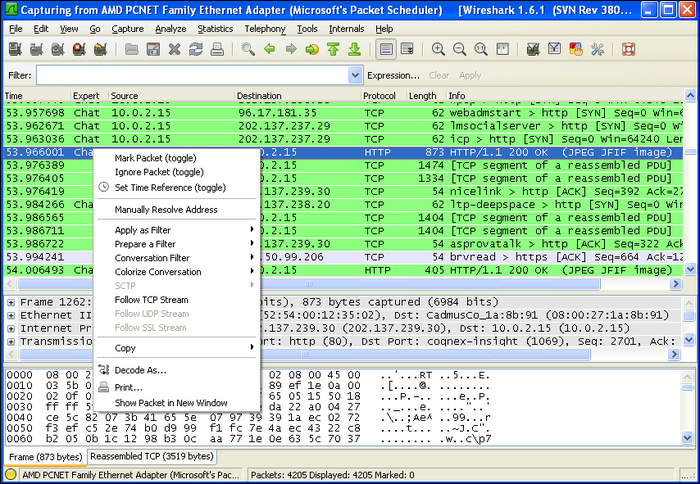Close this capture file X icon

[x=175, y=49]
